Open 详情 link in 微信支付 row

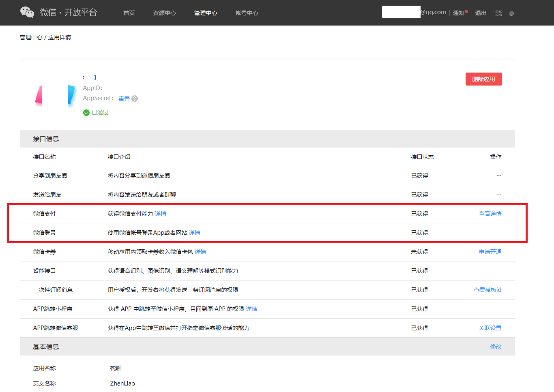pyautogui.click(x=161, y=214)
